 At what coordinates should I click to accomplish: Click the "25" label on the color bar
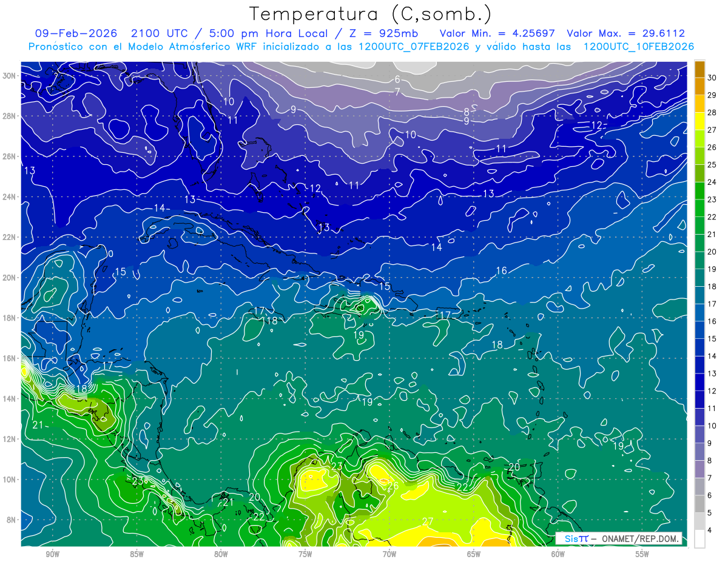pos(712,164)
